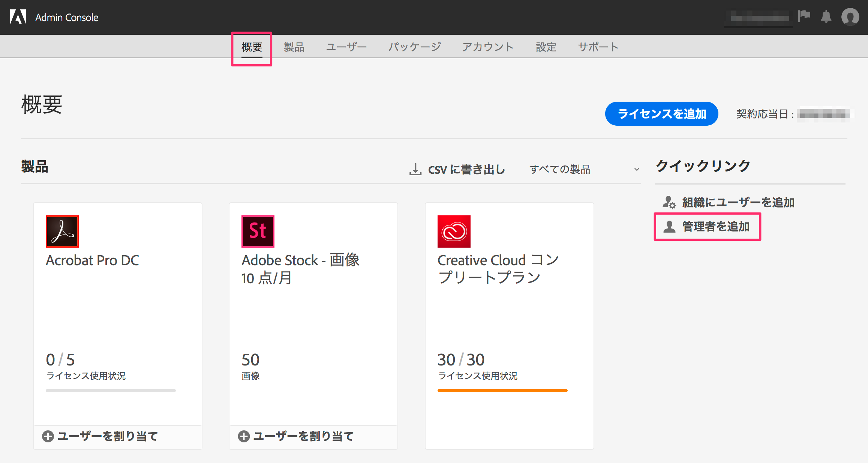The height and width of the screenshot is (463, 868).
Task: Switch to the 概要 tab
Action: (x=252, y=47)
